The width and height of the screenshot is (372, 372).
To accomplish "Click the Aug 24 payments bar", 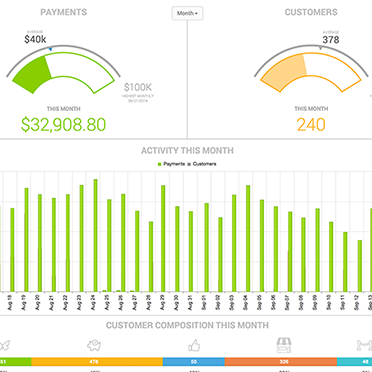I will pos(95,235).
